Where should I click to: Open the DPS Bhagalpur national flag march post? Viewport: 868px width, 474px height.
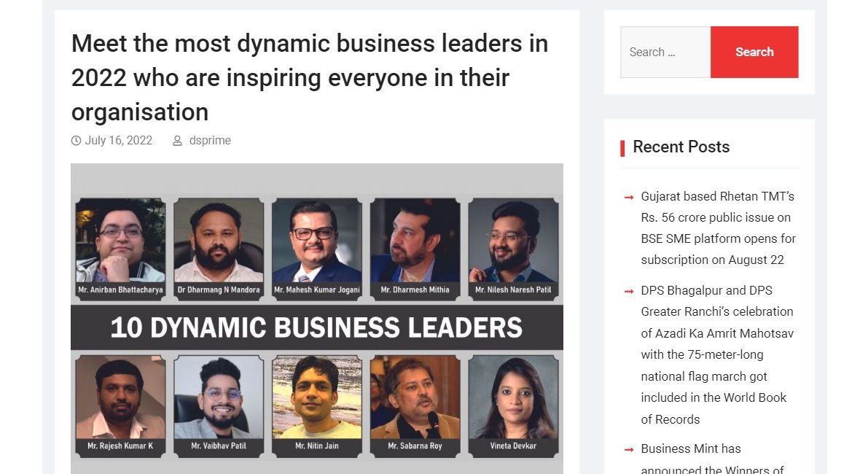coord(717,355)
